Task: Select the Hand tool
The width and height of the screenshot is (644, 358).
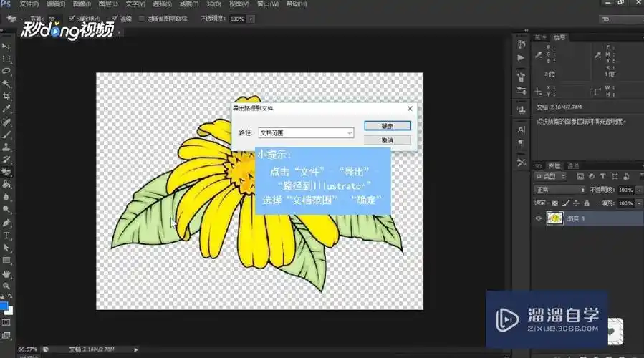Action: (6, 274)
